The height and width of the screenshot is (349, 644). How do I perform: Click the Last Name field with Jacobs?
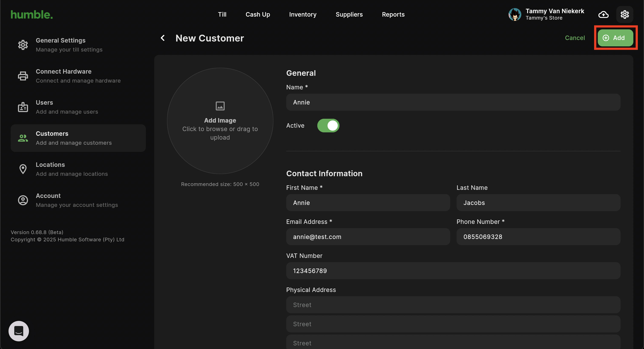pos(538,203)
